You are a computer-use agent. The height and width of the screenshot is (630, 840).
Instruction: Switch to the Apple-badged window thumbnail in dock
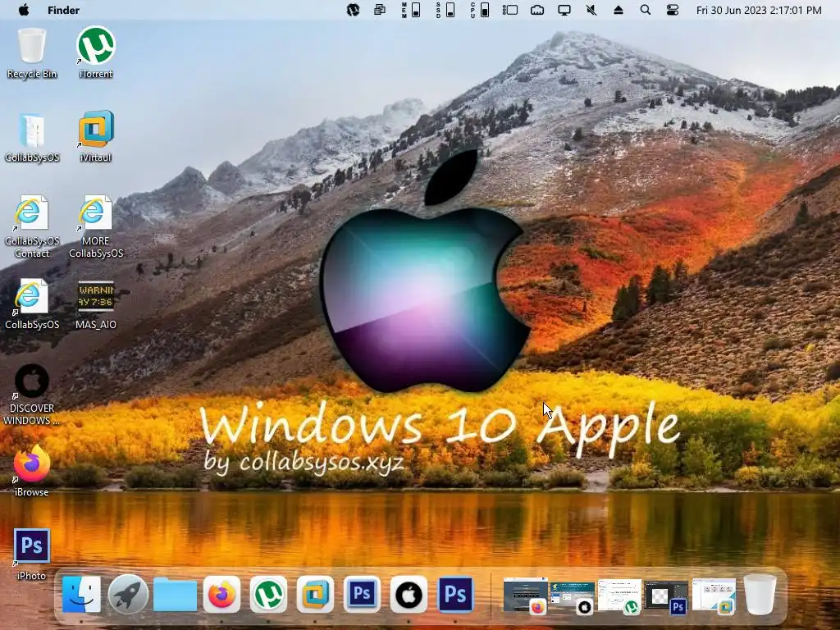tap(572, 596)
